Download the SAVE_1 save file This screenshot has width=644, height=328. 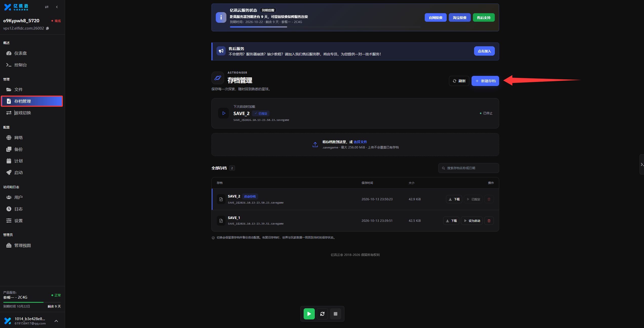pyautogui.click(x=451, y=221)
